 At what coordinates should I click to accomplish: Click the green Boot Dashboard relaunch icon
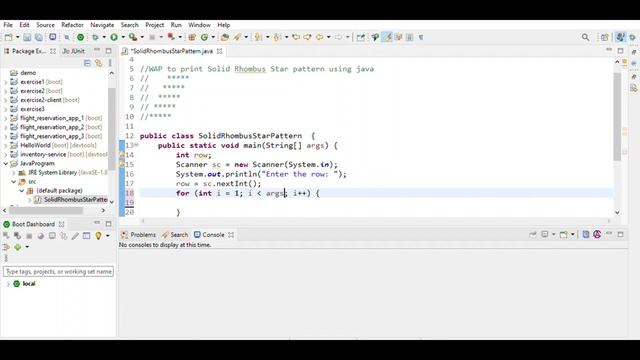coord(80,37)
